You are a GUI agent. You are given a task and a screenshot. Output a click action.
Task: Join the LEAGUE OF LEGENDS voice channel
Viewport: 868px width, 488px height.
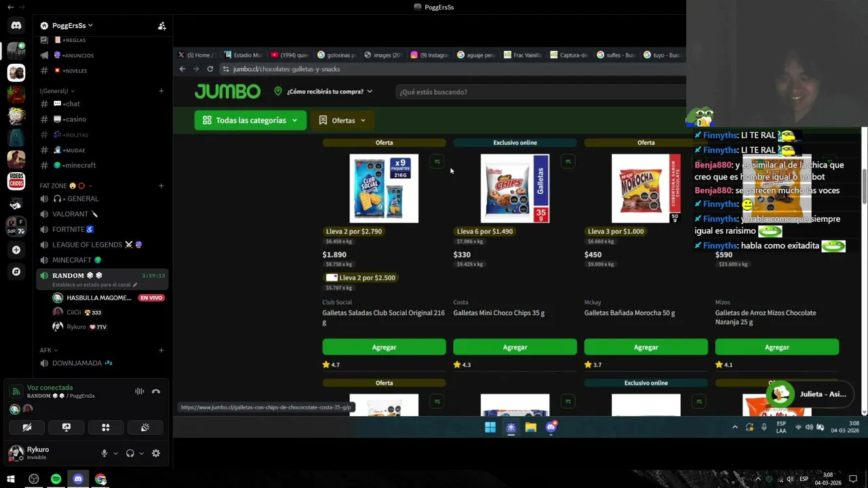coord(102,245)
